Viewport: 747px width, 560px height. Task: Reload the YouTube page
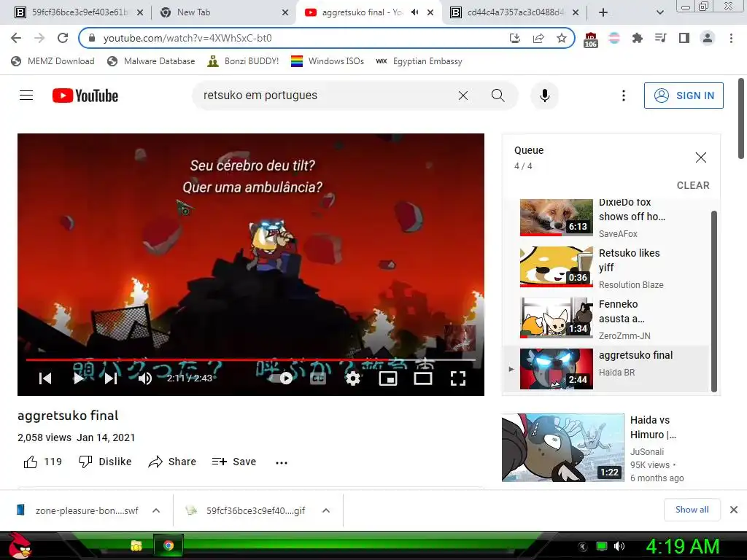pos(63,38)
